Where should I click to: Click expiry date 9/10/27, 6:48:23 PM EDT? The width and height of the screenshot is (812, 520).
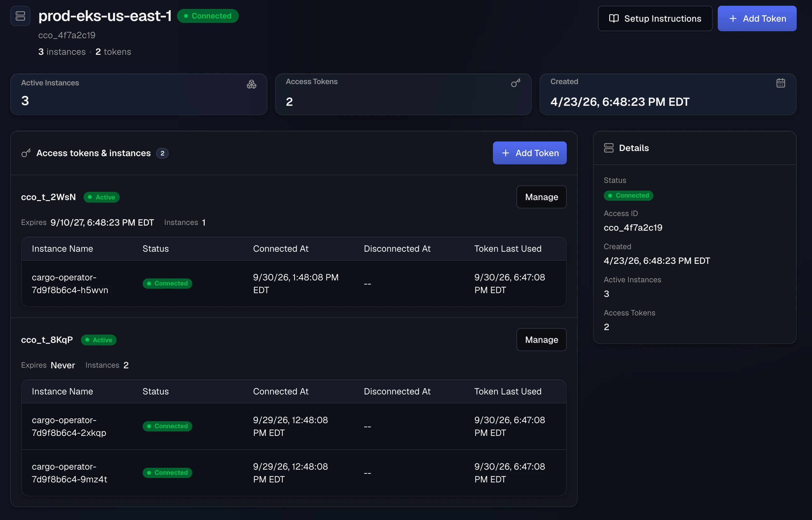pos(102,222)
